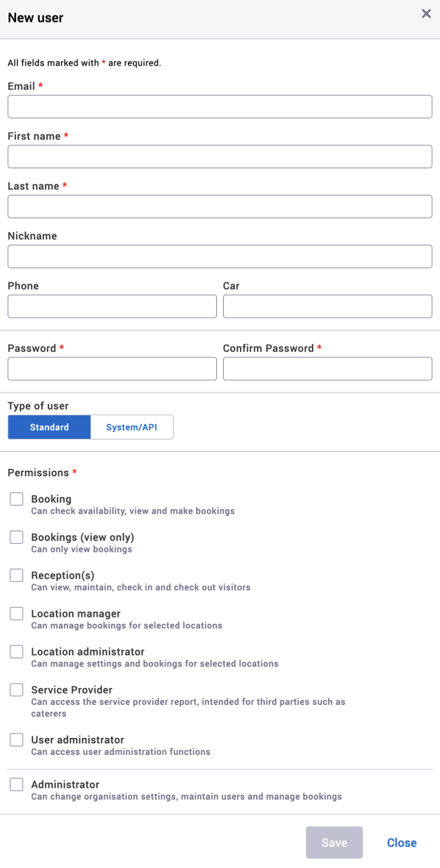Enable the Reception(s) permission

(16, 575)
